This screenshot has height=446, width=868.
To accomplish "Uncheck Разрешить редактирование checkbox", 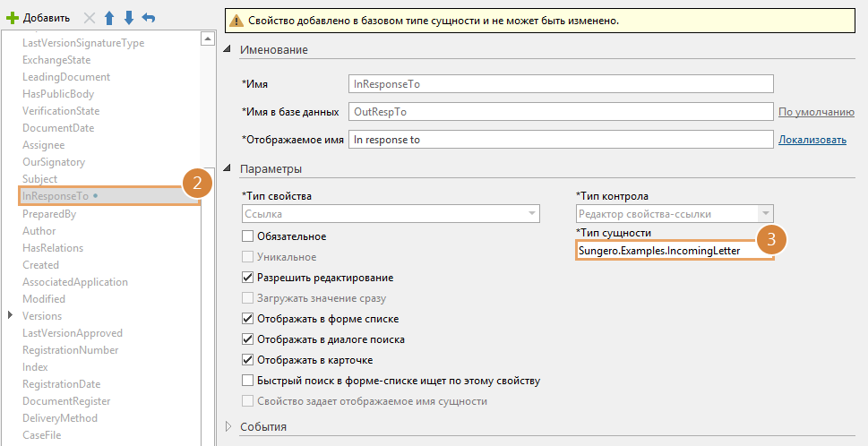I will click(x=248, y=278).
